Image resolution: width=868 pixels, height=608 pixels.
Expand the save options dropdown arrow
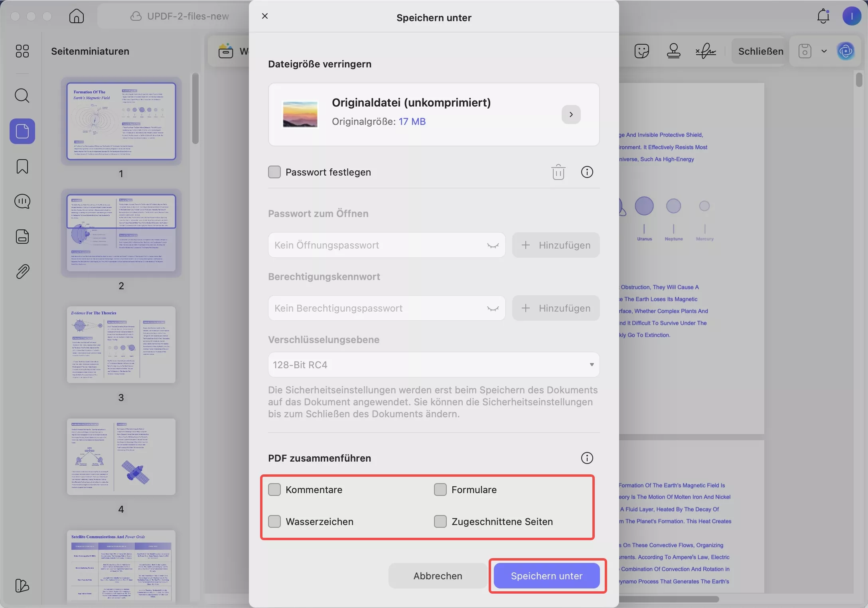[824, 51]
